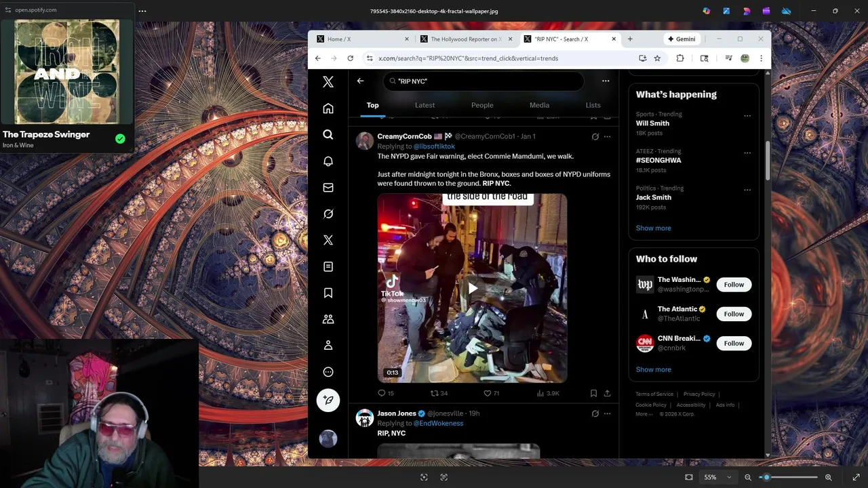This screenshot has height=488, width=868.
Task: Open Notifications bell icon
Action: point(328,161)
